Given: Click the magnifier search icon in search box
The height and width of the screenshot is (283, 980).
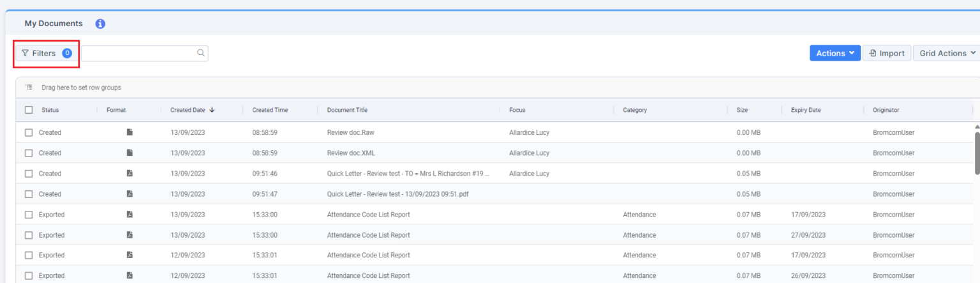Looking at the screenshot, I should (200, 53).
